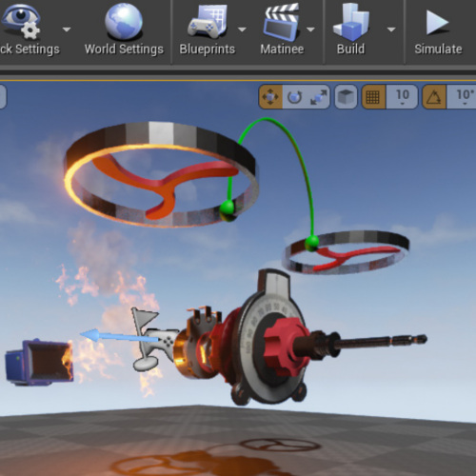Expand Build options dropdown arrow
476x476 pixels.
click(x=391, y=30)
